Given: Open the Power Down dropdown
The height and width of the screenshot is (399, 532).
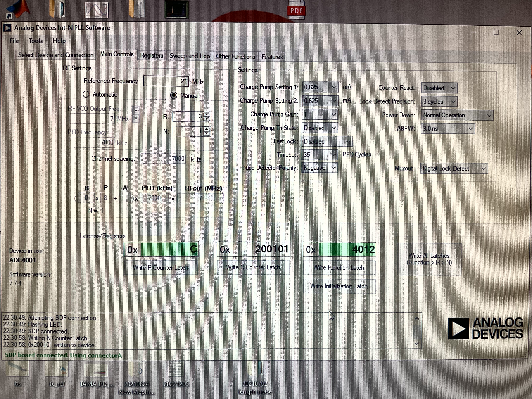Looking at the screenshot, I should tap(457, 115).
